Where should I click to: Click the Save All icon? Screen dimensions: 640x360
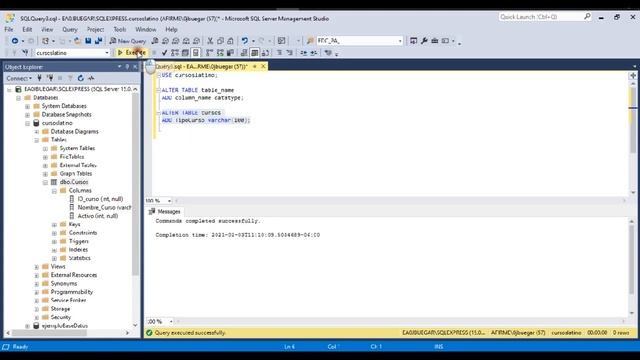[x=98, y=41]
